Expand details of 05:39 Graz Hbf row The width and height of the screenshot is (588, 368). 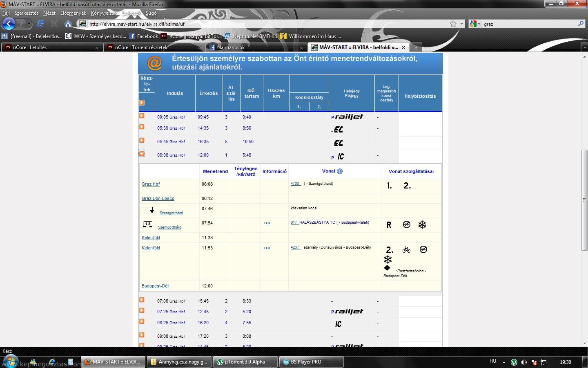(x=142, y=127)
